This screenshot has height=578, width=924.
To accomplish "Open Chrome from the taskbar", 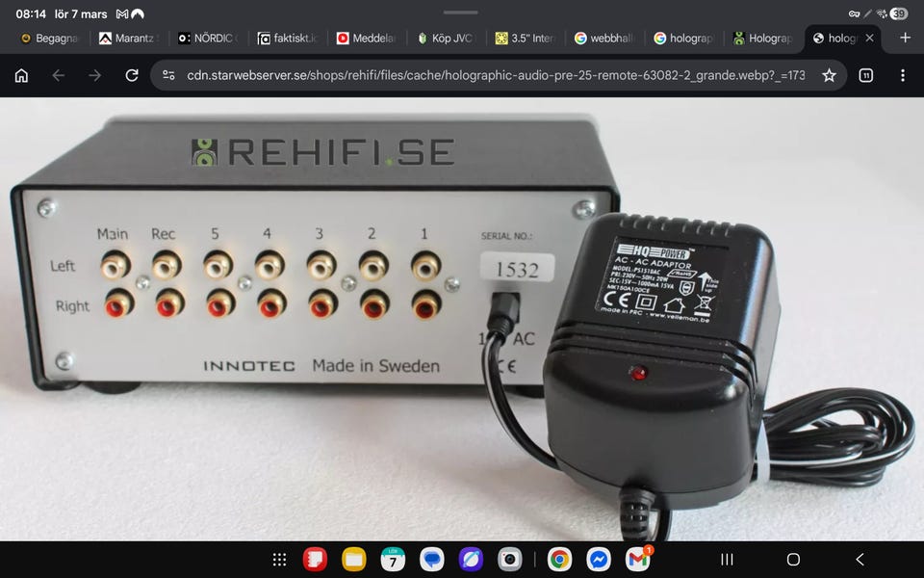I will [559, 559].
